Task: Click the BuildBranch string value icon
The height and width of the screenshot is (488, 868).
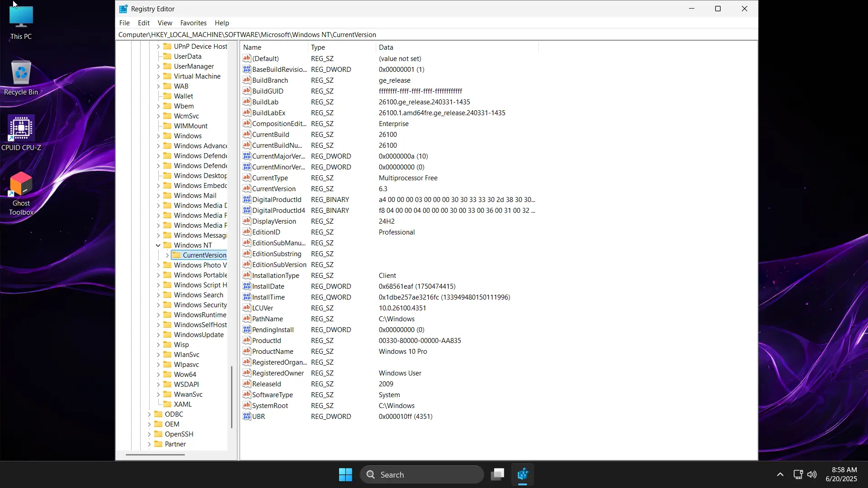Action: tap(246, 80)
